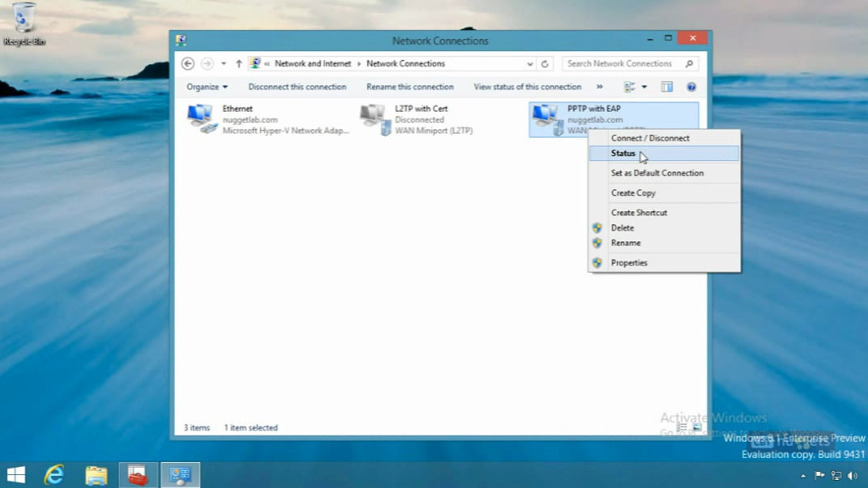
Task: Click the forward navigation arrow
Action: coord(207,64)
